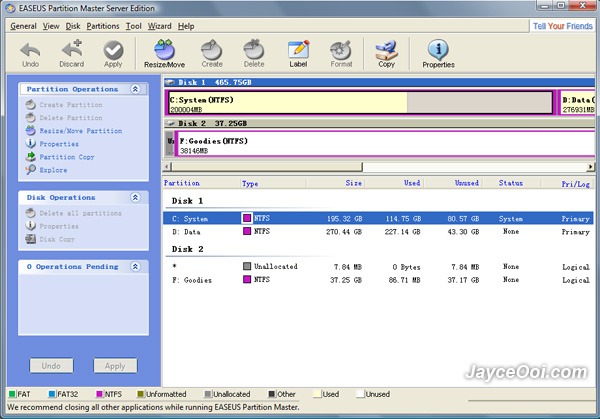Open the View menu

(x=51, y=26)
